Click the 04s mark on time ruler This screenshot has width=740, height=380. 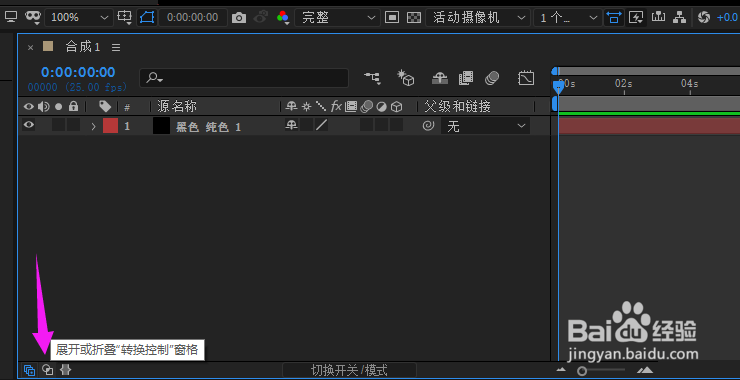[690, 84]
